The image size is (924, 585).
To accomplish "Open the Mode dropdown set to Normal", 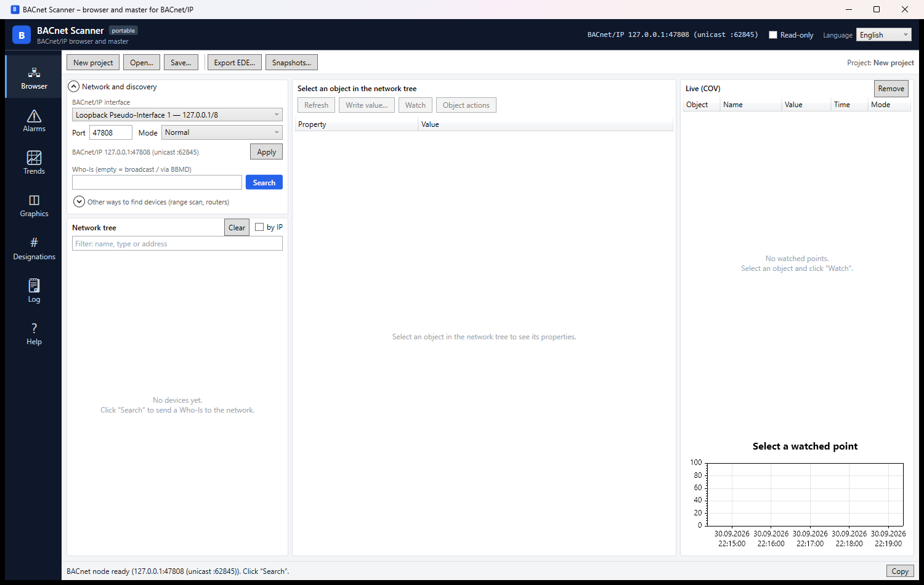I will point(222,132).
